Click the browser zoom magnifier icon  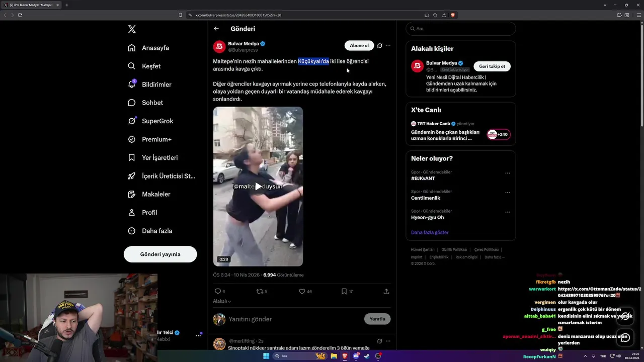click(435, 15)
